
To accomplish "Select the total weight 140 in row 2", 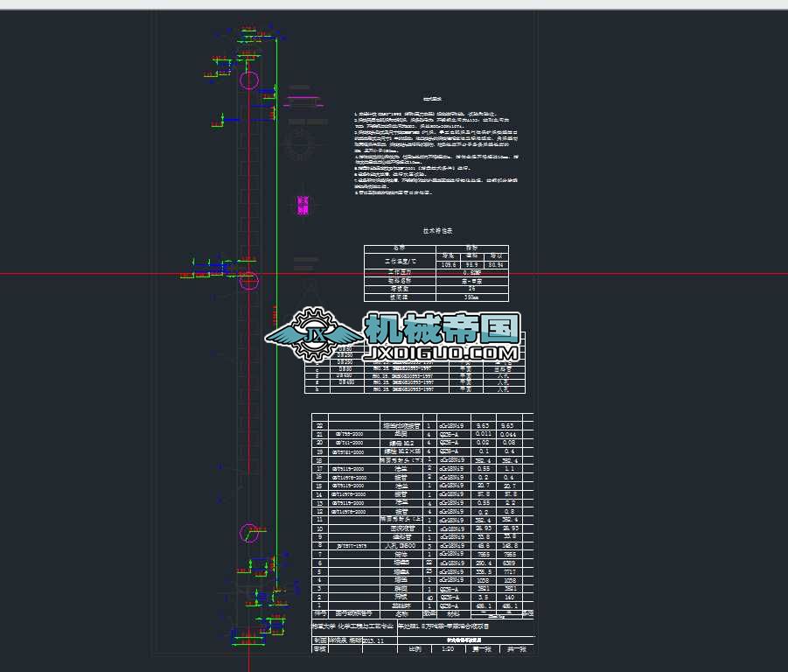I will pyautogui.click(x=509, y=597).
